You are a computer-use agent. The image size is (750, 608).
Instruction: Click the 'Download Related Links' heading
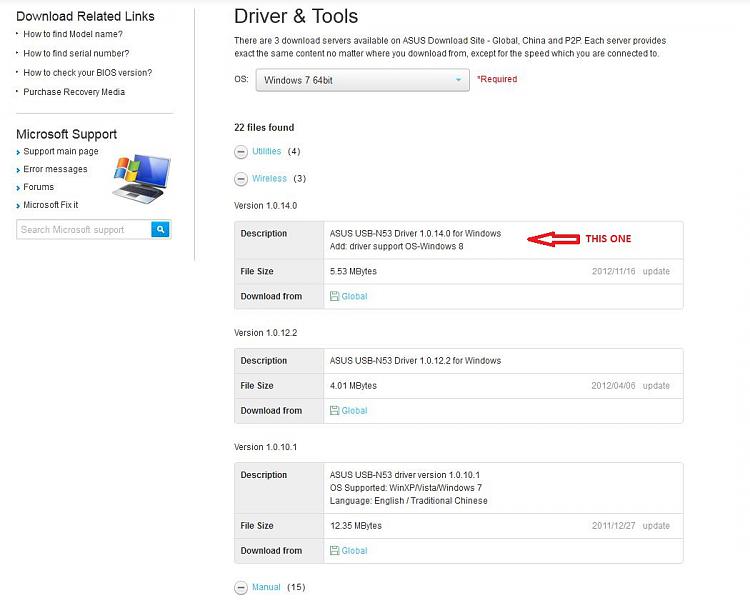coord(85,17)
